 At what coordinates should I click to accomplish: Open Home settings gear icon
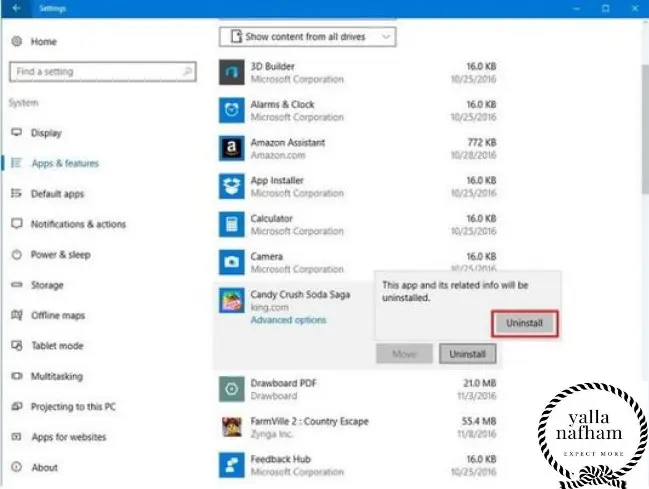point(17,41)
